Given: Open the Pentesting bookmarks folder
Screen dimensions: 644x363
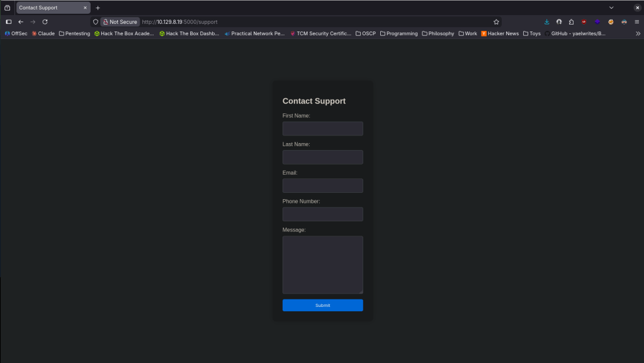Looking at the screenshot, I should point(74,33).
